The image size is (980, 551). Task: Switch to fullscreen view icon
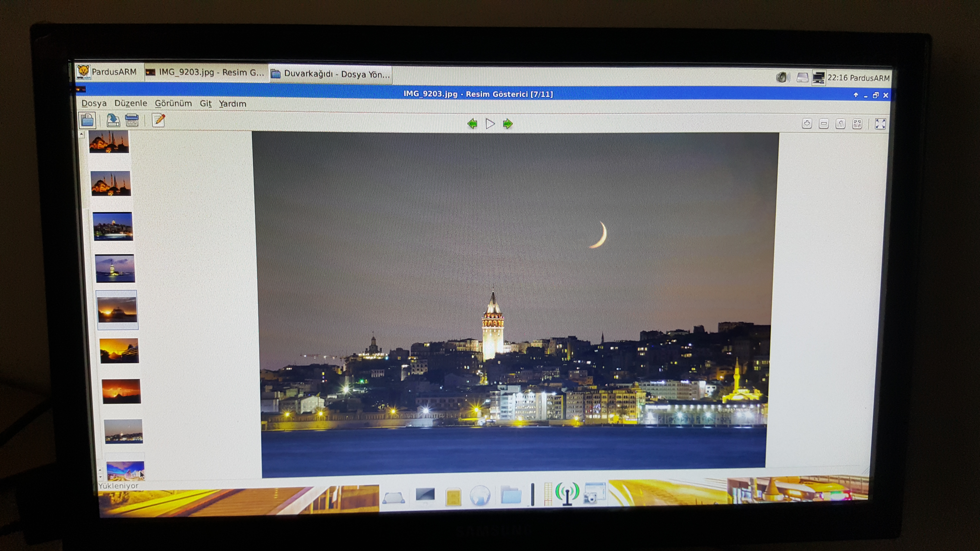click(880, 124)
